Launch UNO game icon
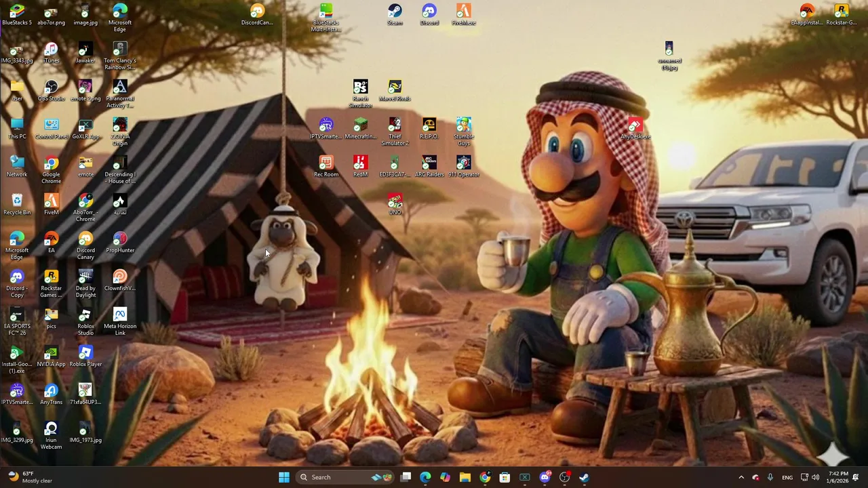The height and width of the screenshot is (488, 868). tap(395, 205)
